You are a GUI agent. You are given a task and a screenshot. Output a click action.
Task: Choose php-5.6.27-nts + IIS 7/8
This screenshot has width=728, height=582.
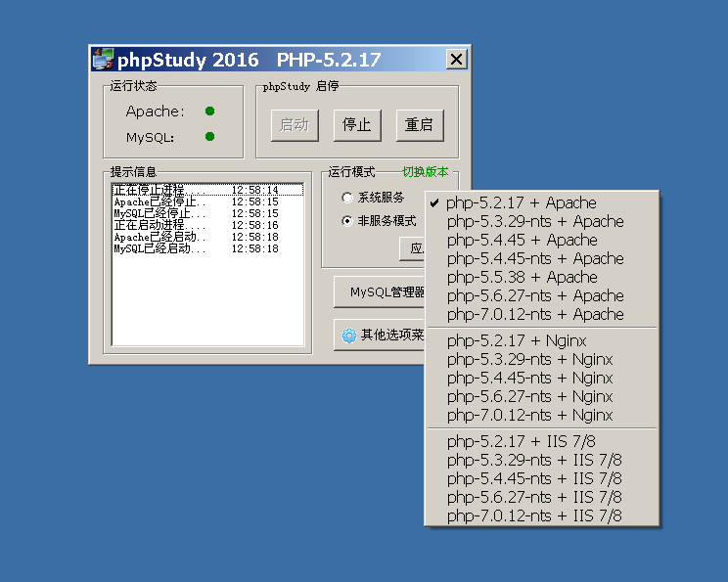click(x=542, y=497)
